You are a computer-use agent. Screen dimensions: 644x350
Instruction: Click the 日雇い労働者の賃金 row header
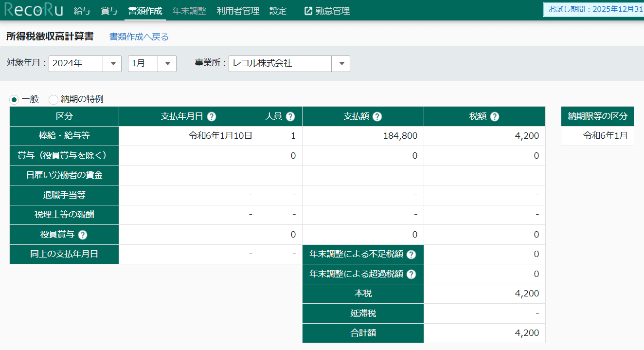[64, 175]
